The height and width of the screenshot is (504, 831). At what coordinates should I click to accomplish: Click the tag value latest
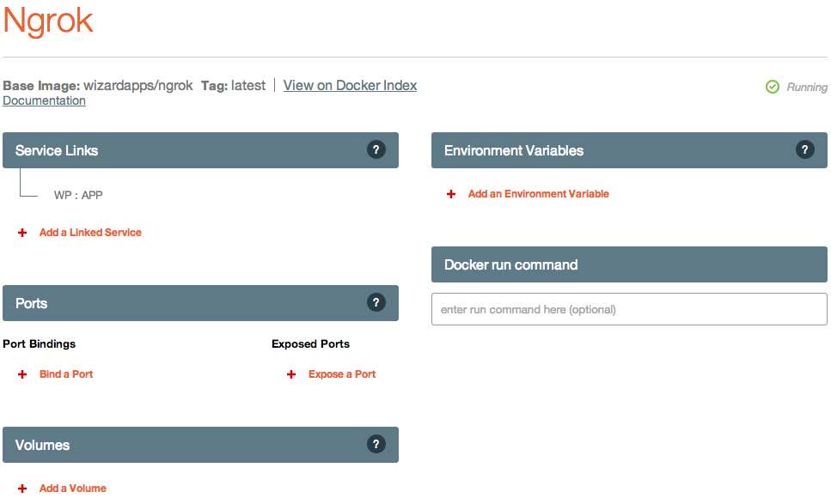248,85
